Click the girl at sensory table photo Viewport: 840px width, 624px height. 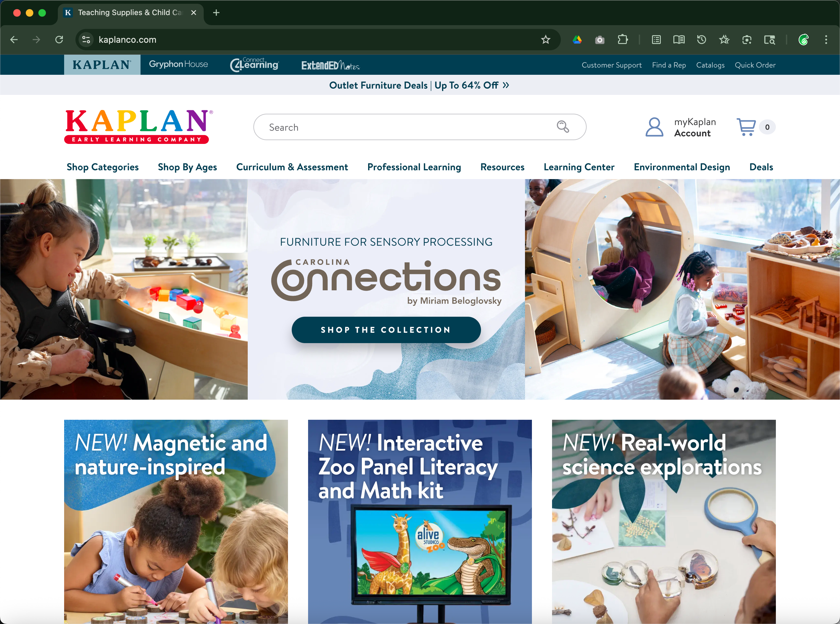[x=124, y=289]
